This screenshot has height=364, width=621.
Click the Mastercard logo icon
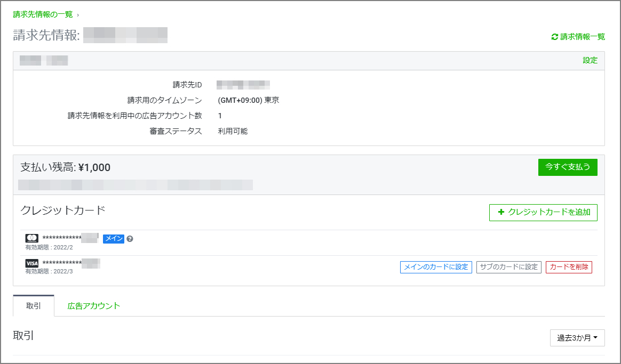tap(32, 238)
